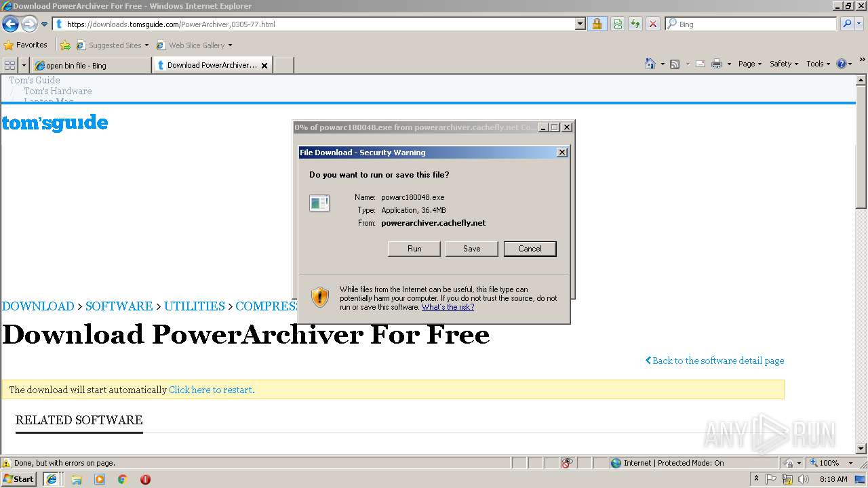Viewport: 868px width, 488px height.
Task: Expand the Home button dropdown arrow
Action: tap(663, 64)
